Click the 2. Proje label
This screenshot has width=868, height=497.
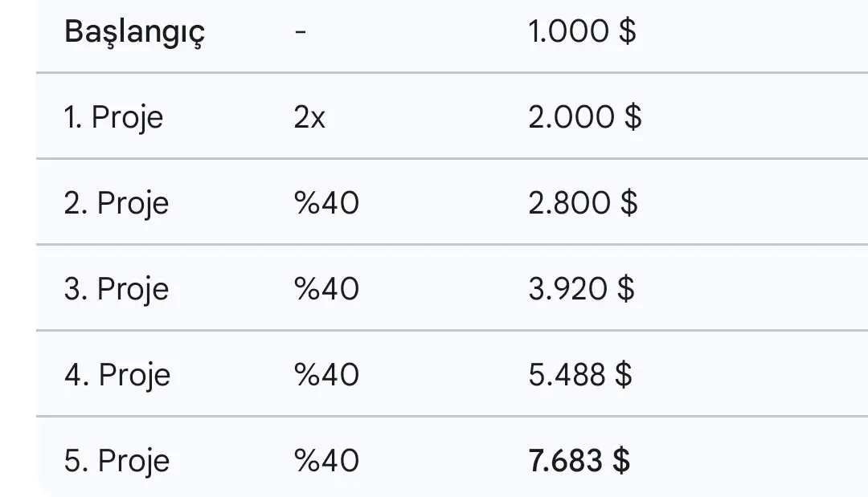pos(117,204)
